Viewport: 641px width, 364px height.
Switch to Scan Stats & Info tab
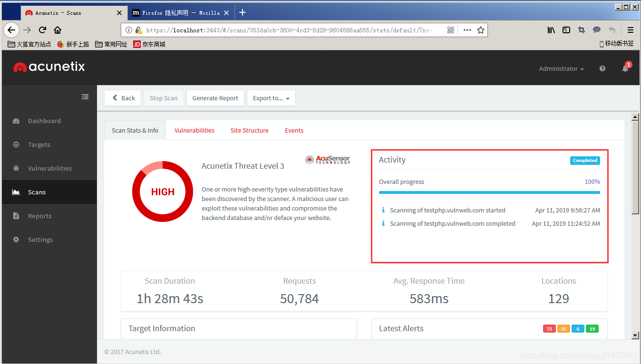135,130
